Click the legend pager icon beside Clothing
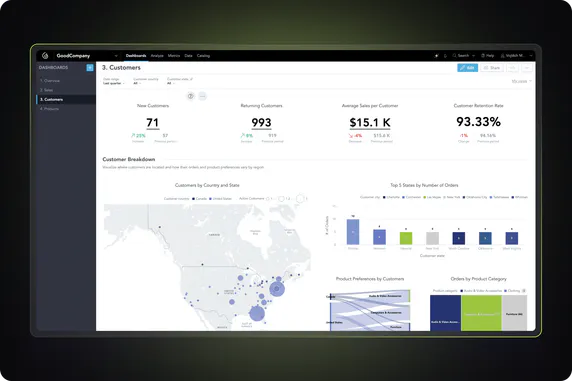Image resolution: width=572 pixels, height=381 pixels. point(524,291)
